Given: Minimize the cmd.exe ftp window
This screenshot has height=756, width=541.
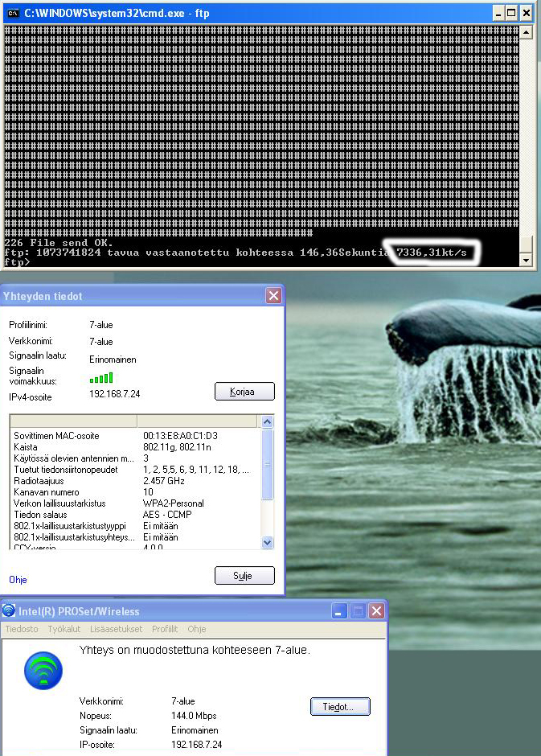Looking at the screenshot, I should tap(493, 13).
